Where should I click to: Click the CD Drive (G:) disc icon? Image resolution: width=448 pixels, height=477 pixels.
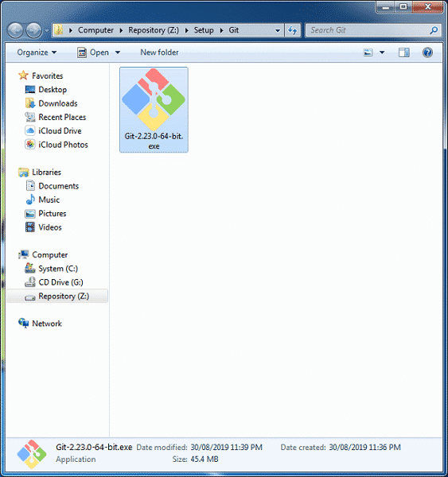(x=30, y=282)
